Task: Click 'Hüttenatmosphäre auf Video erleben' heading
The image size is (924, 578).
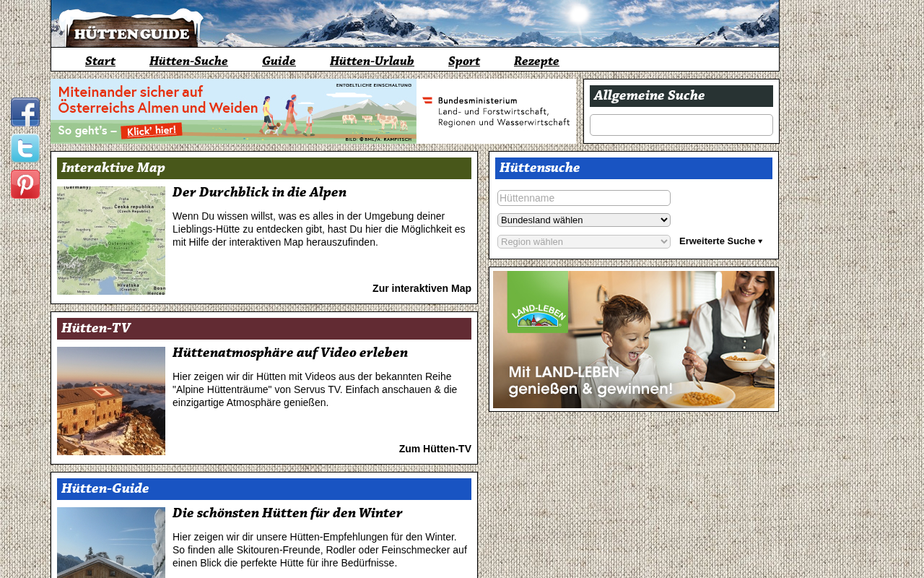Action: pos(290,353)
